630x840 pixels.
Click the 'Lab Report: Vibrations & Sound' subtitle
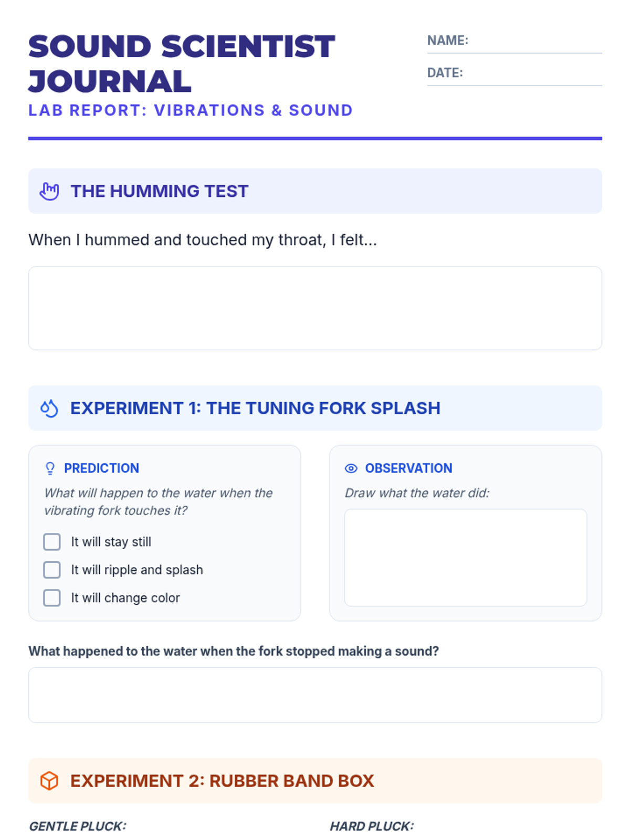pyautogui.click(x=191, y=110)
